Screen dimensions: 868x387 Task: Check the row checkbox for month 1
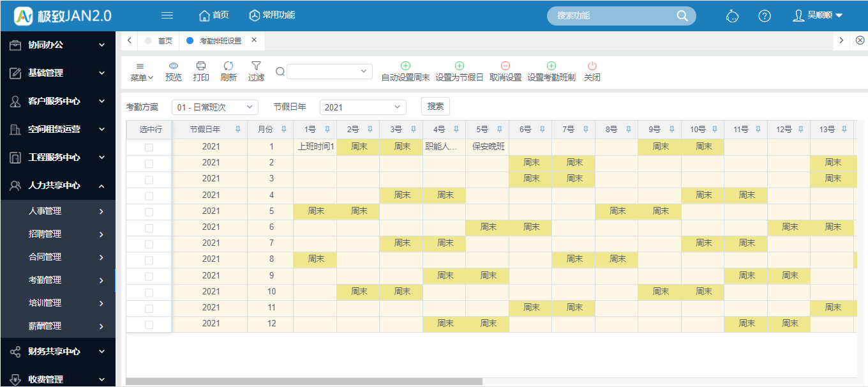(149, 148)
